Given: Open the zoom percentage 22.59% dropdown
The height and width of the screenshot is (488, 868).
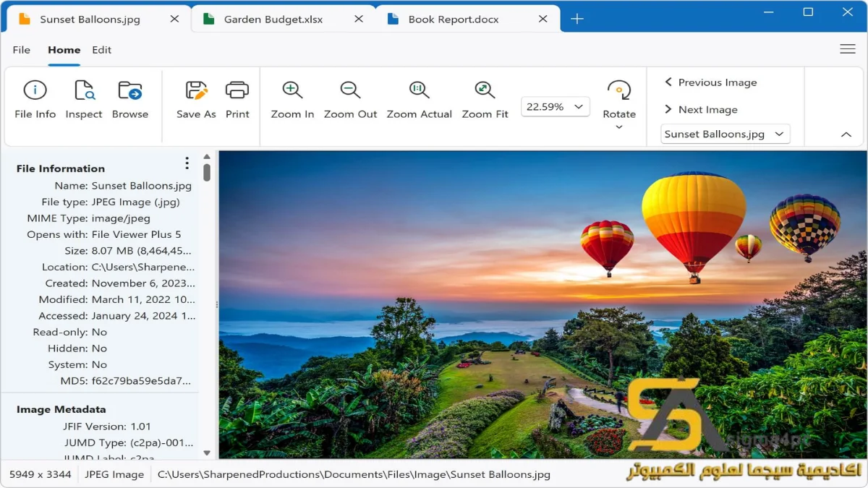Looking at the screenshot, I should (x=556, y=107).
